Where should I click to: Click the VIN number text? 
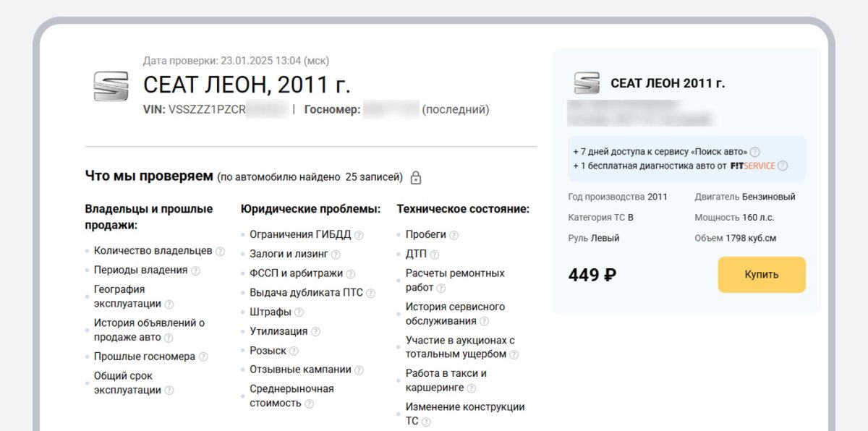click(x=207, y=110)
